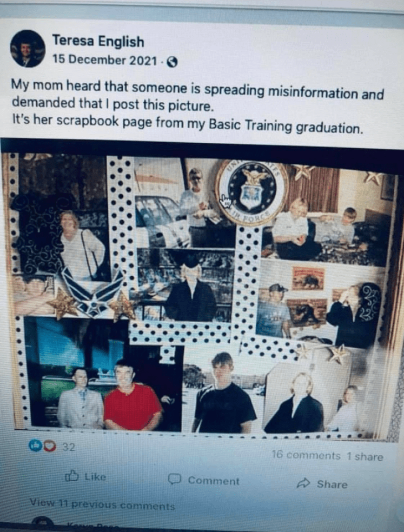Click the speech bubble Comment icon

pyautogui.click(x=175, y=478)
